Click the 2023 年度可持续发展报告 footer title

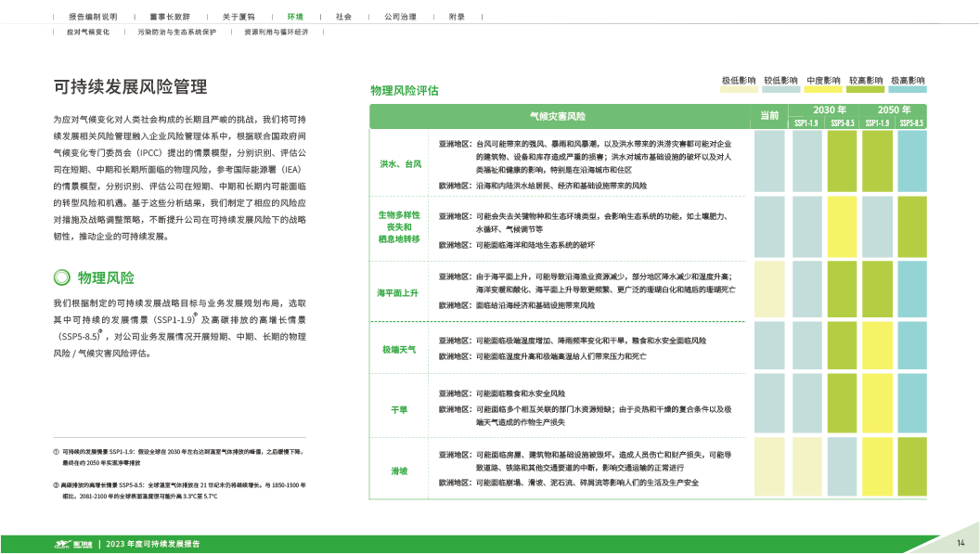[154, 543]
